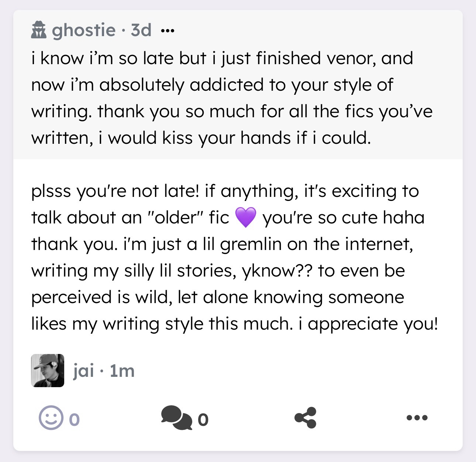
Task: Click the reaction count next to the smiley
Action: 74,419
